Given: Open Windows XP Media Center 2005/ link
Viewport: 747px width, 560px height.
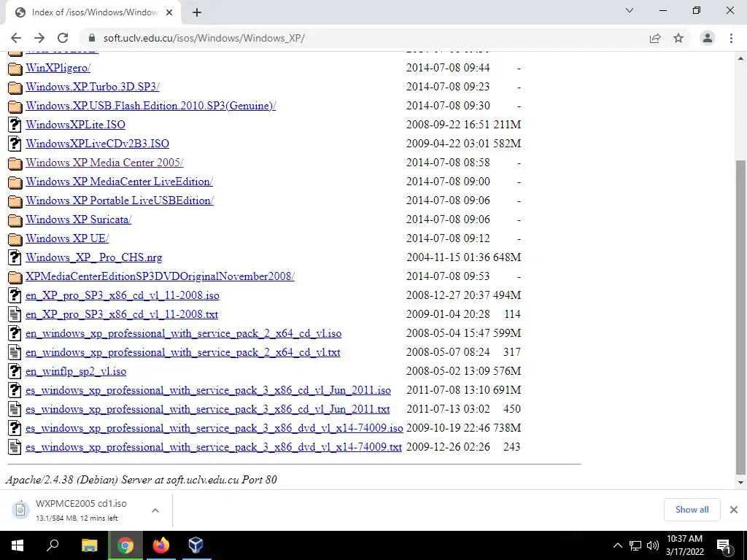Looking at the screenshot, I should coord(104,163).
